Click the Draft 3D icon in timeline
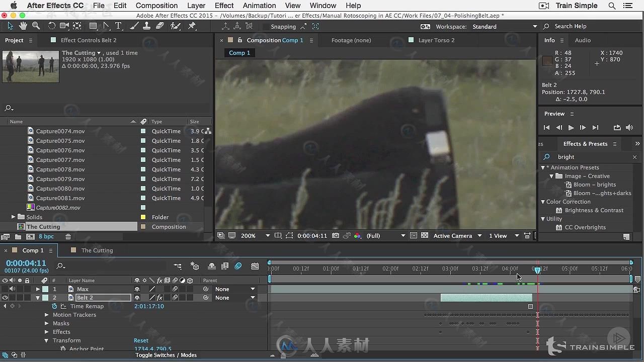644x362 pixels. (195, 266)
